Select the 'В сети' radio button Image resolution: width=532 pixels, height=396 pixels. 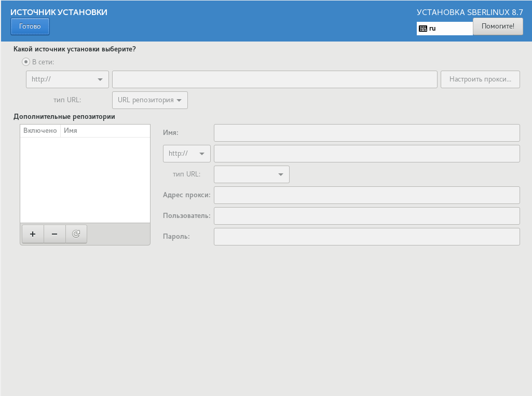[26, 62]
